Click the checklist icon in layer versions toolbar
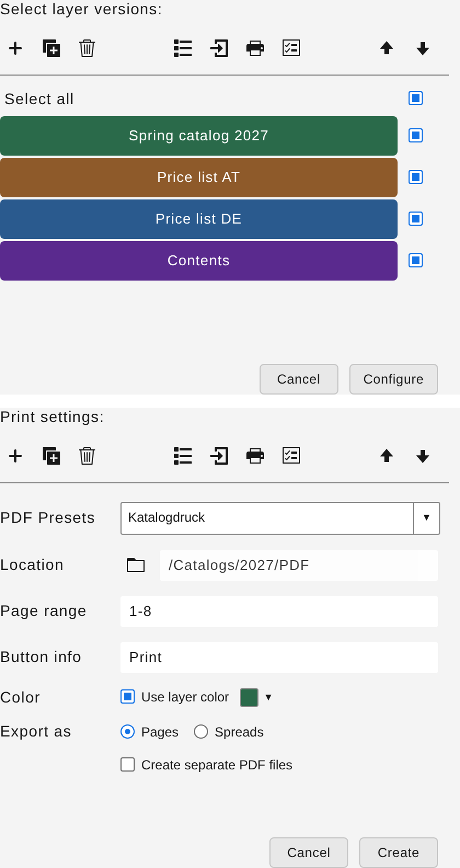The width and height of the screenshot is (460, 868). point(291,48)
